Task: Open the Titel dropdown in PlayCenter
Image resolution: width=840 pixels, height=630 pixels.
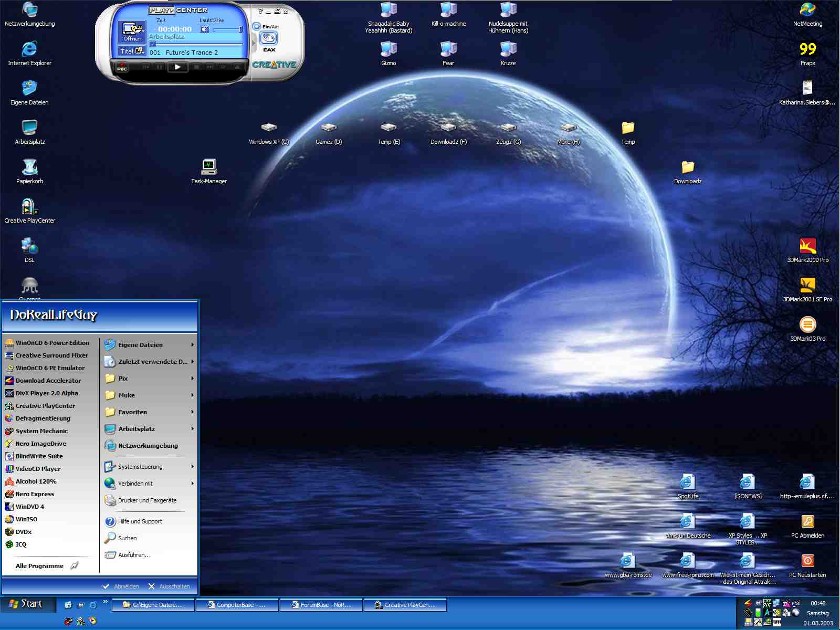Action: 132,51
